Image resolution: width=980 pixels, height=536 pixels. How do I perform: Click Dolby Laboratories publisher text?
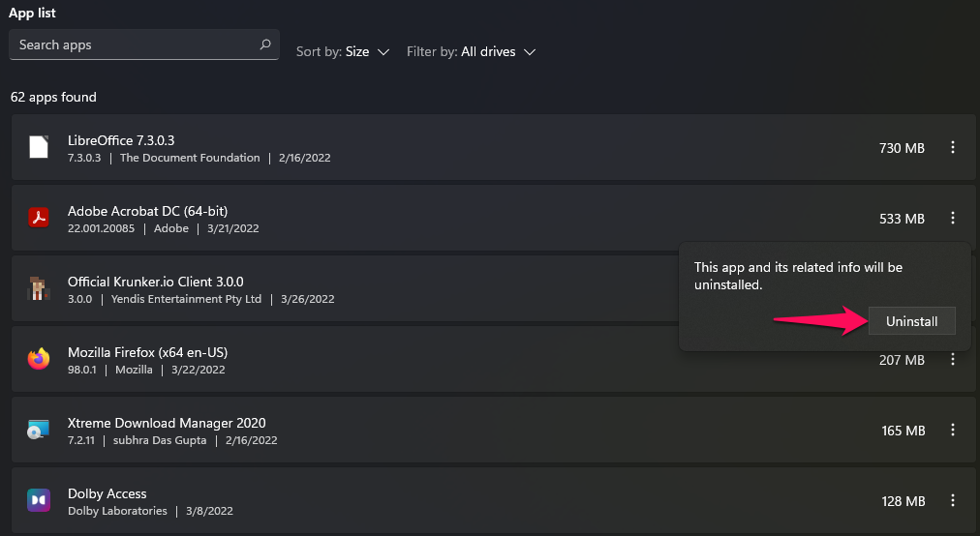point(117,511)
